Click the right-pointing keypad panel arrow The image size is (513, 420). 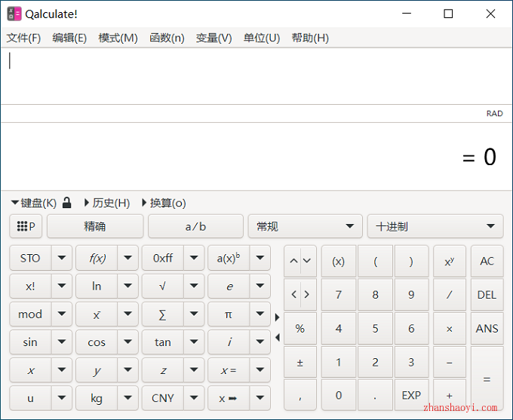click(278, 317)
